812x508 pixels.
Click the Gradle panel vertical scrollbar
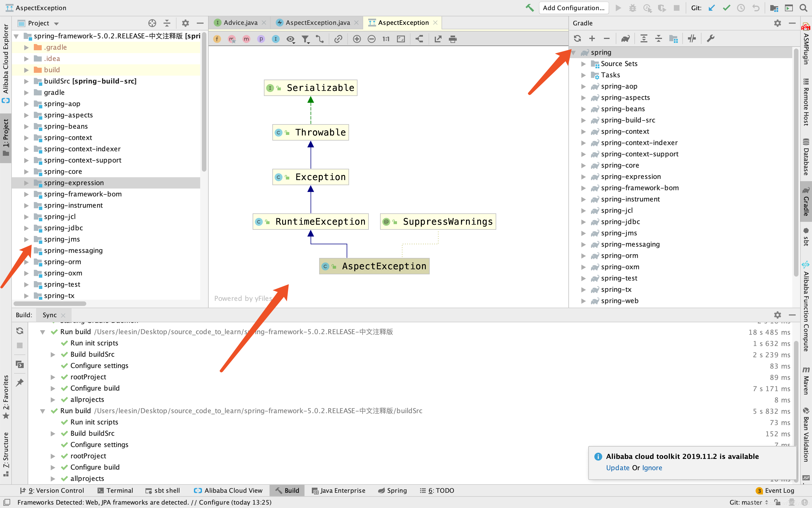click(x=796, y=163)
